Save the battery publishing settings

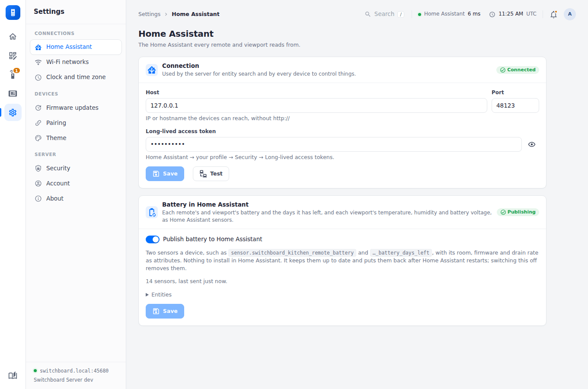[x=165, y=311]
